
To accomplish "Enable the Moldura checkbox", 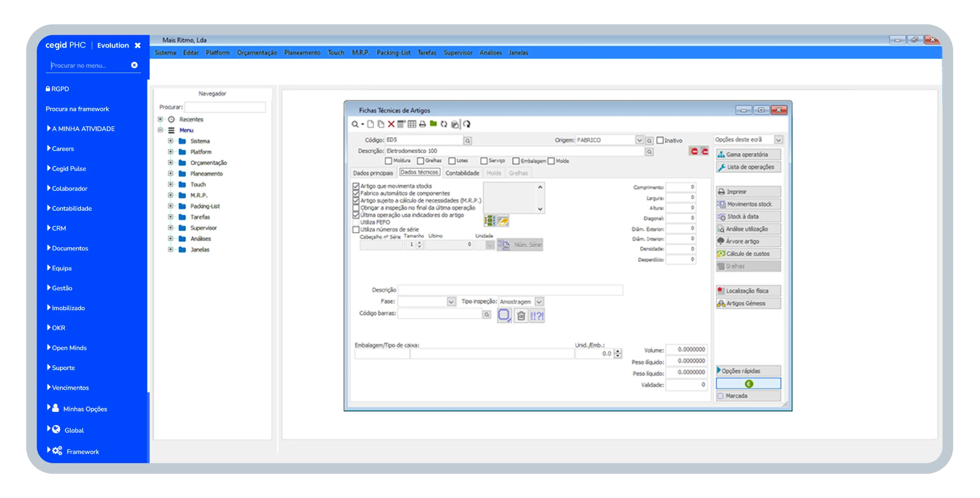I will pyautogui.click(x=388, y=161).
